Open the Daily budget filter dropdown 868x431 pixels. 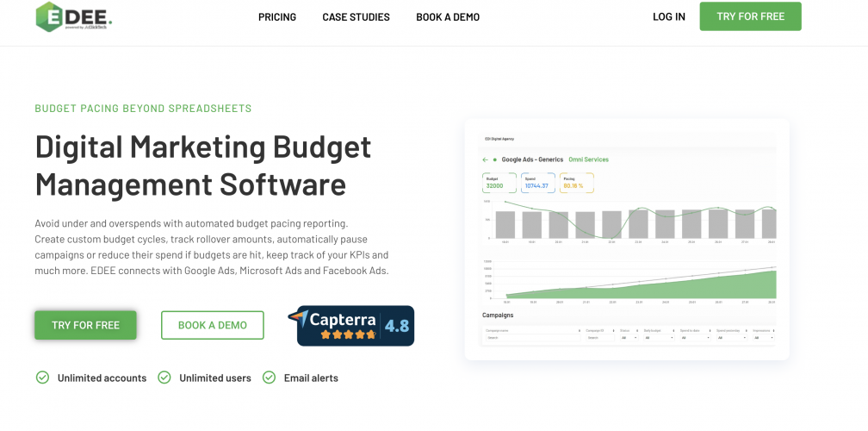(659, 337)
